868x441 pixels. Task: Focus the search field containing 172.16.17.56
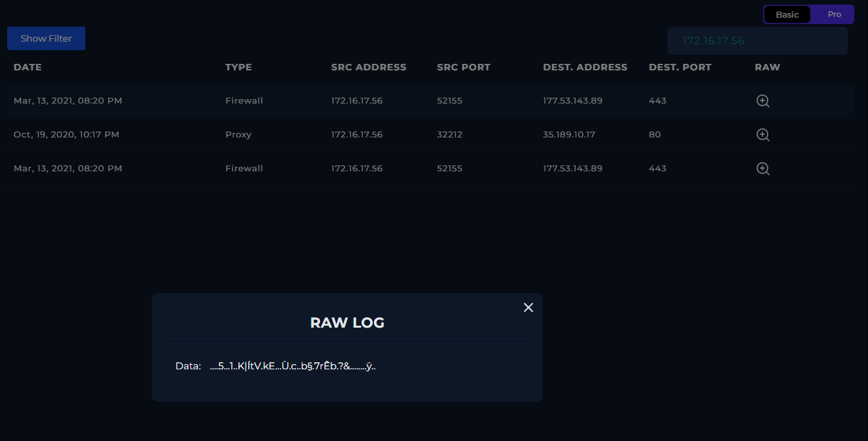click(x=757, y=41)
